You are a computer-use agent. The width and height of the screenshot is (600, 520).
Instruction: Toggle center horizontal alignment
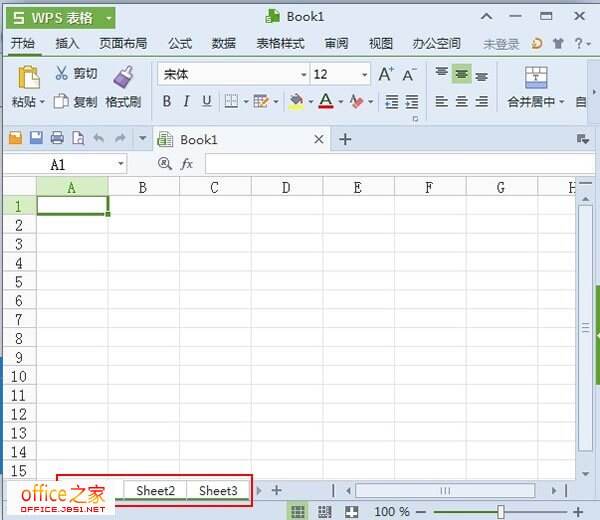461,101
